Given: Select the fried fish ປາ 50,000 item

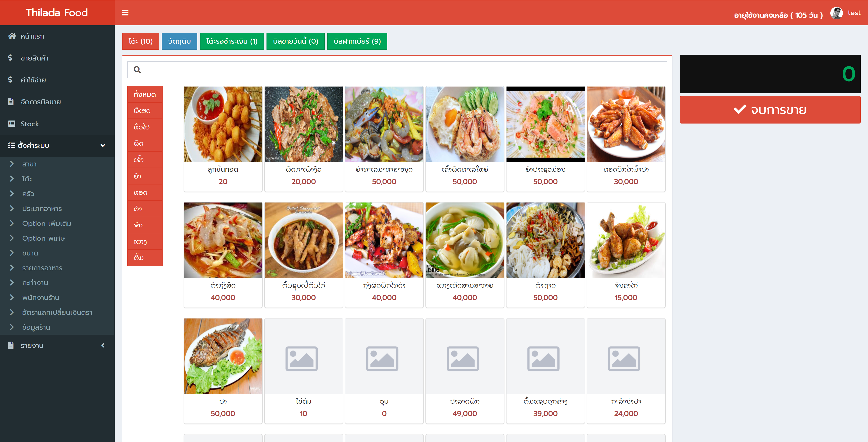Looking at the screenshot, I should tap(223, 371).
